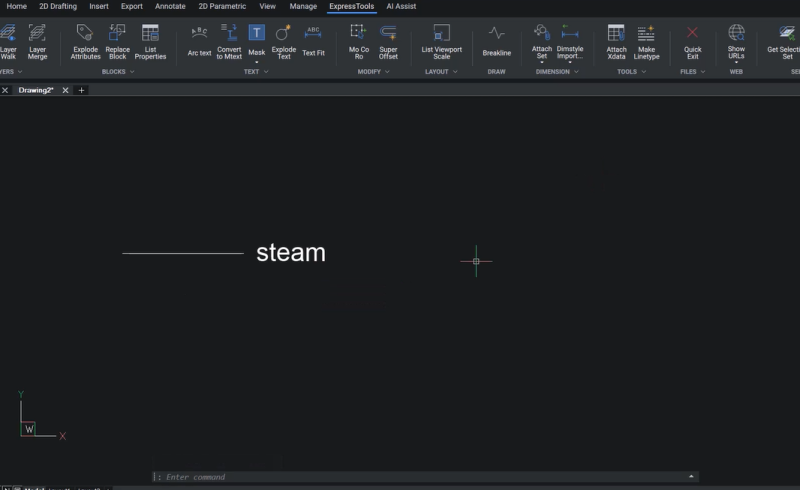Image resolution: width=800 pixels, height=491 pixels.
Task: Launch Make Linetype tool
Action: (x=646, y=42)
